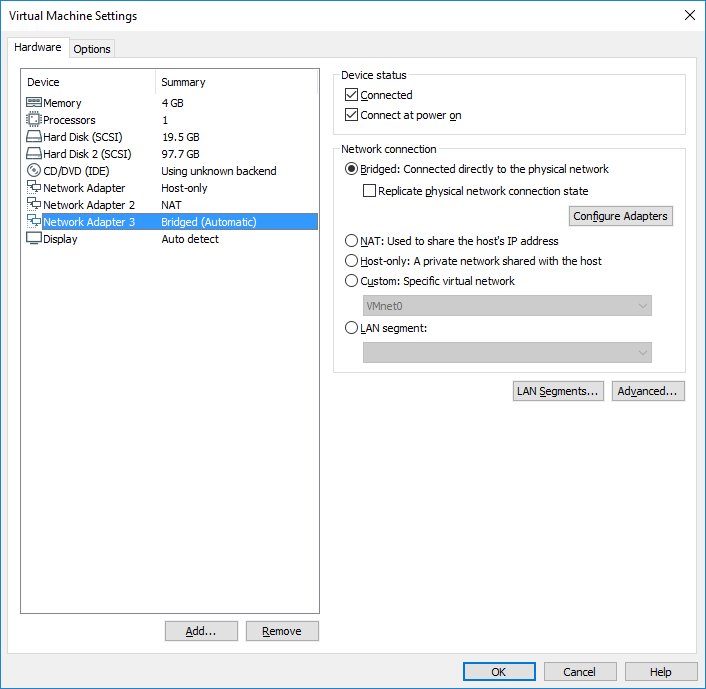Click the Cancel button

(580, 672)
